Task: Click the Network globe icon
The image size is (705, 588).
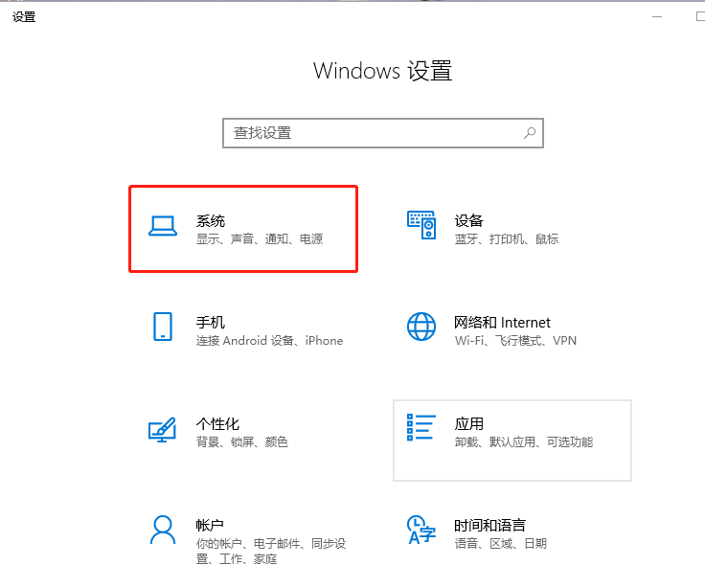Action: [421, 327]
